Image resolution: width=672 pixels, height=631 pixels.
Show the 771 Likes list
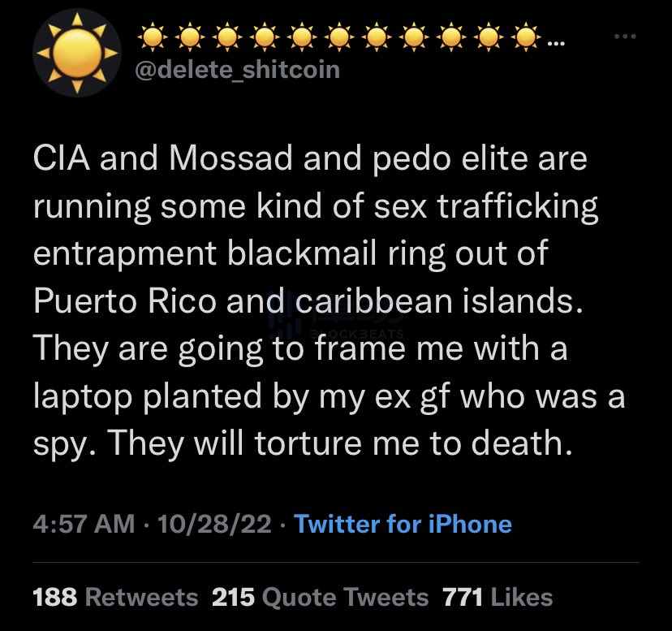tap(498, 598)
